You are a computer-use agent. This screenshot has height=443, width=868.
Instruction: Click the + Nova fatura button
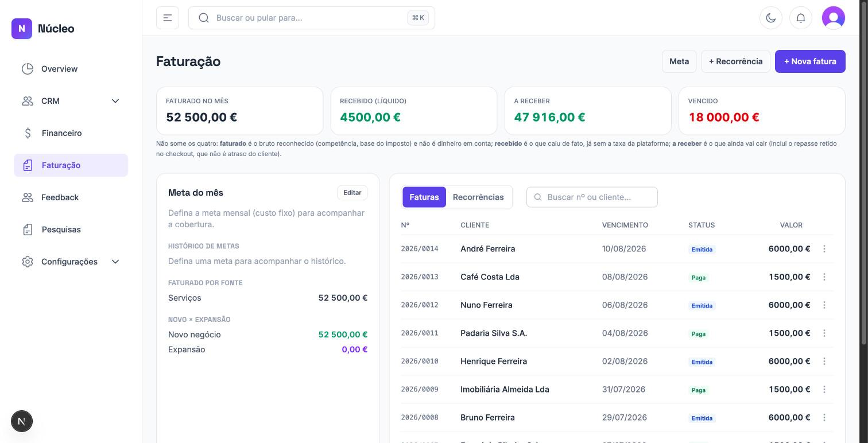[x=810, y=61]
